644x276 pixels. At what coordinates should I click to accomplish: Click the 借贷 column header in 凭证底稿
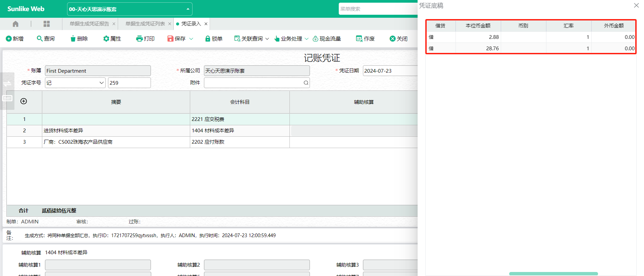(440, 26)
